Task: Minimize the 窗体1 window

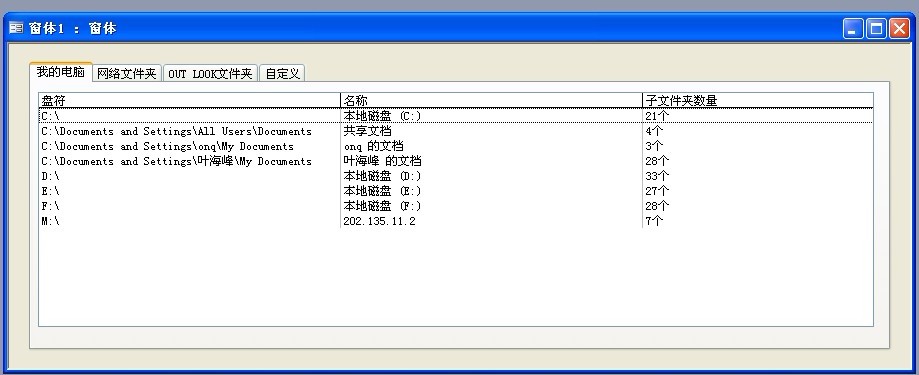Action: click(853, 28)
